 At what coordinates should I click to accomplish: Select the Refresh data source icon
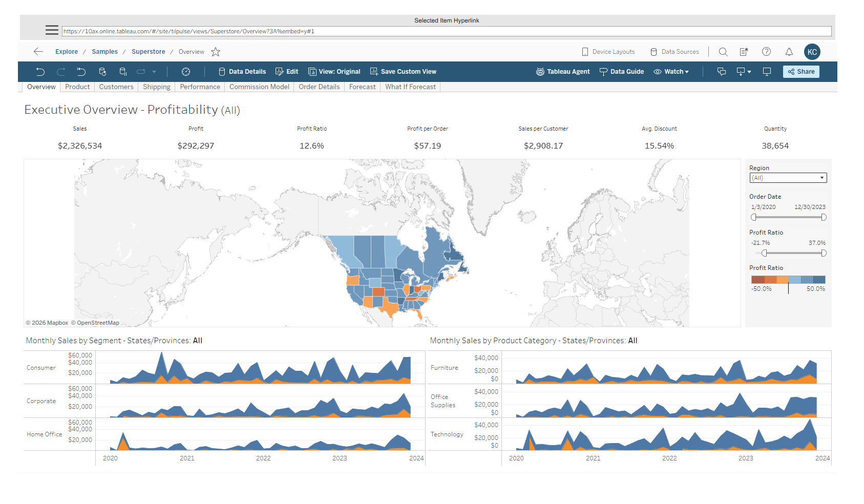(102, 72)
